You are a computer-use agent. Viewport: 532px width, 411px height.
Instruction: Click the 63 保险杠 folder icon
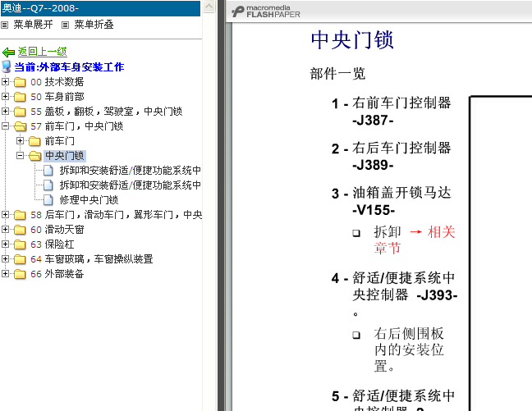tap(20, 244)
